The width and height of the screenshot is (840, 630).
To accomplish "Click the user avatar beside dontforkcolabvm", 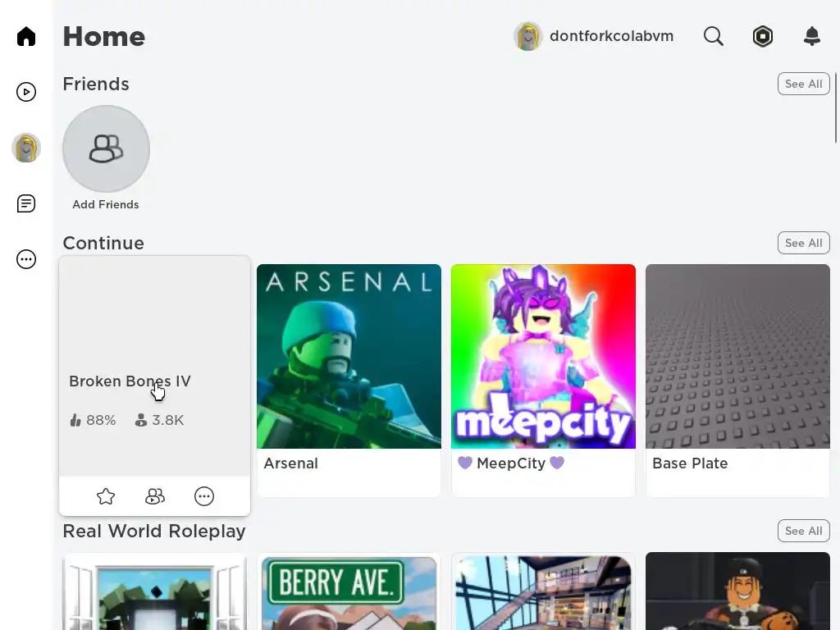I will click(527, 36).
